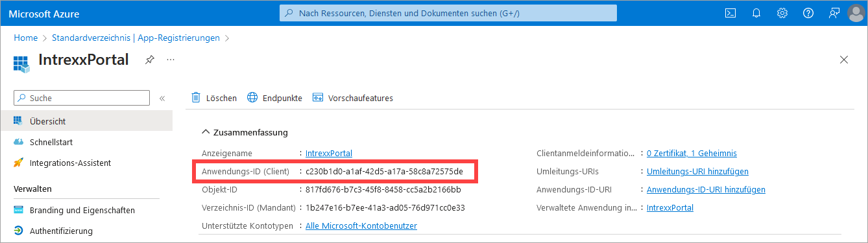Click the Objekt-ID value 817fd676-b7c3-45f8-8458-cc5a2b2166bb
The image size is (868, 243).
(383, 190)
